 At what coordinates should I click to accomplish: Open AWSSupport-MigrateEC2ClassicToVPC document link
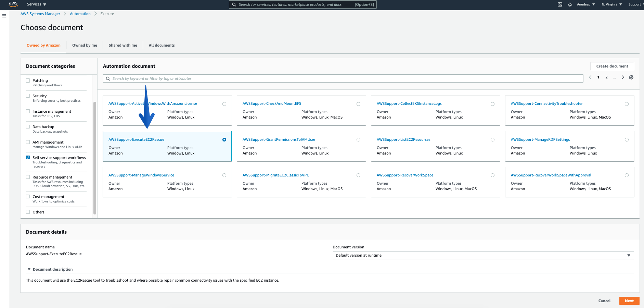276,175
